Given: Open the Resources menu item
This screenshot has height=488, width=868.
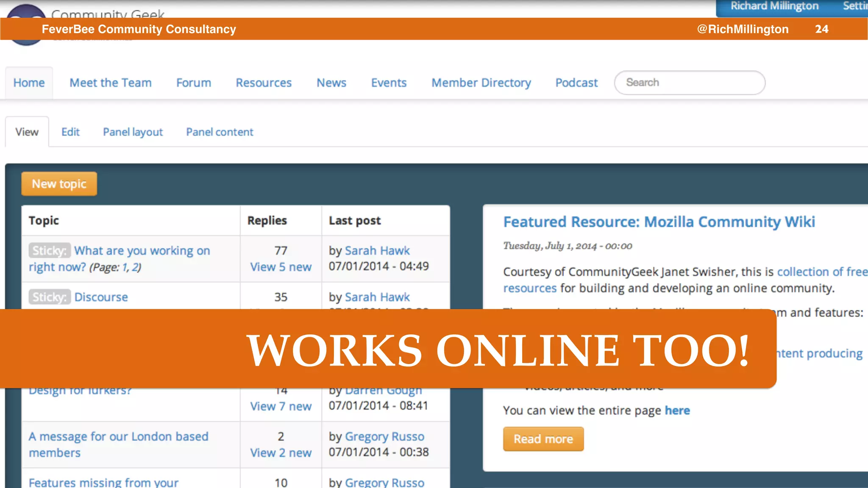Looking at the screenshot, I should pos(264,83).
